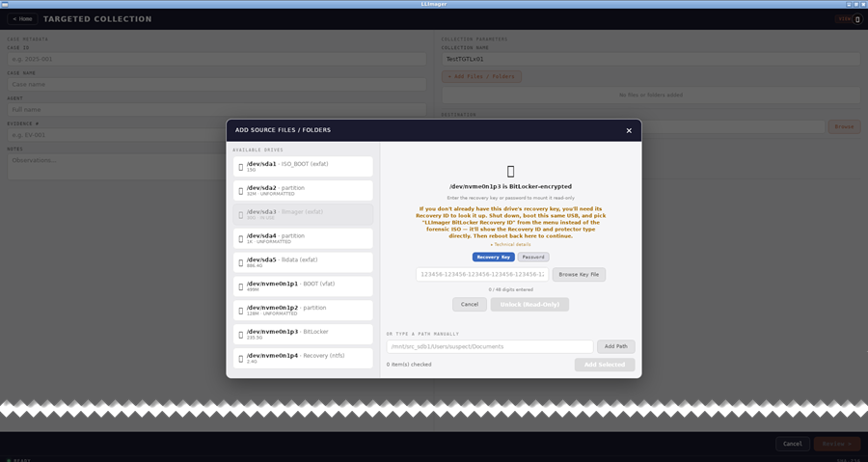Viewport: 868px width, 462px height.
Task: Open window menu icon in title bar
Action: pos(5,4)
